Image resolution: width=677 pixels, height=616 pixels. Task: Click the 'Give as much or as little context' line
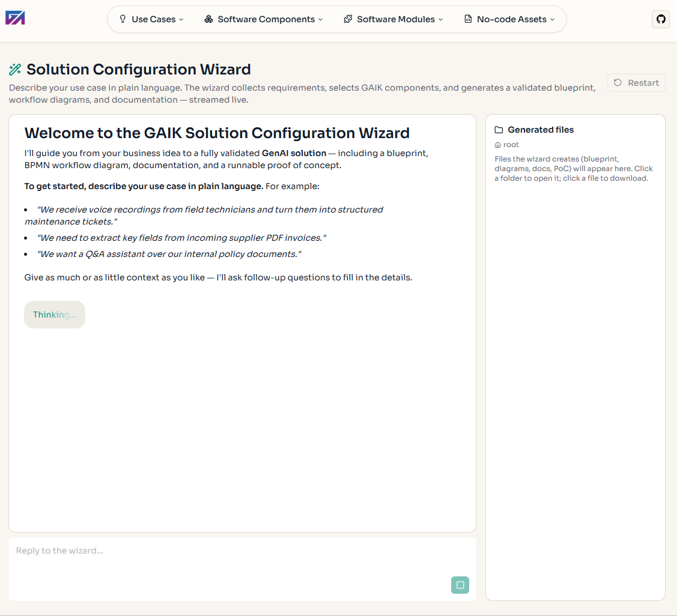tap(218, 277)
